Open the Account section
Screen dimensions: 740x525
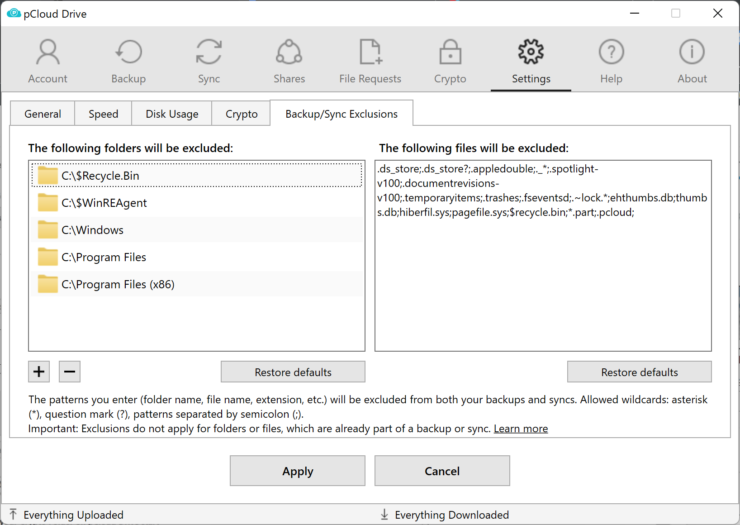tap(47, 61)
